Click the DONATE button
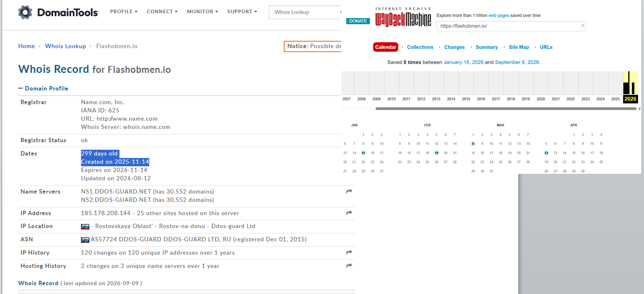This screenshot has width=644, height=294. [358, 21]
